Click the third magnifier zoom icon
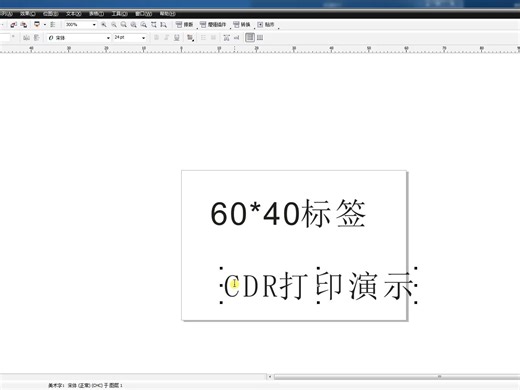The image size is (520, 390). 124,25
